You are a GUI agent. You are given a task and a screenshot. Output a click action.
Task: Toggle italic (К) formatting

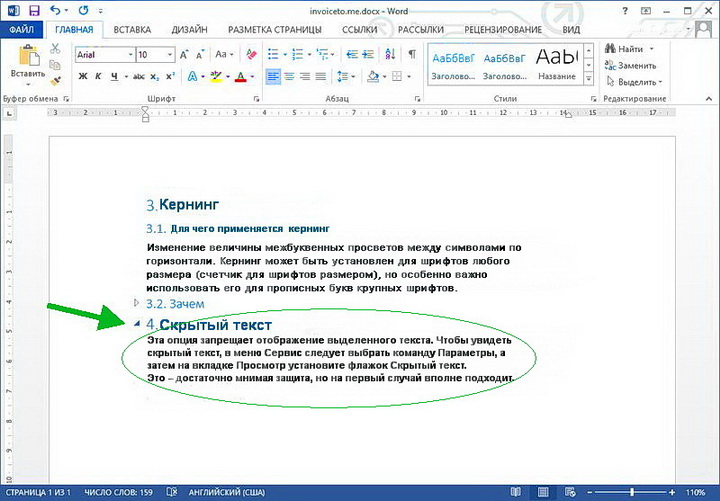100,76
